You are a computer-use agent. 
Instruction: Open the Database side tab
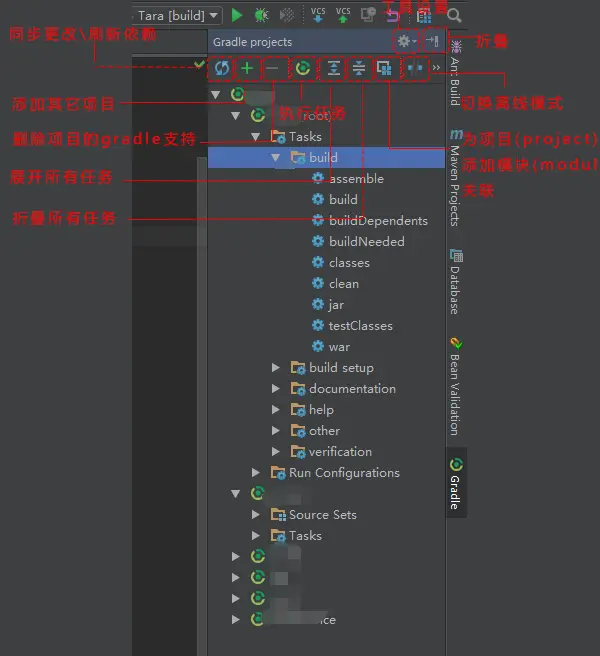[455, 282]
